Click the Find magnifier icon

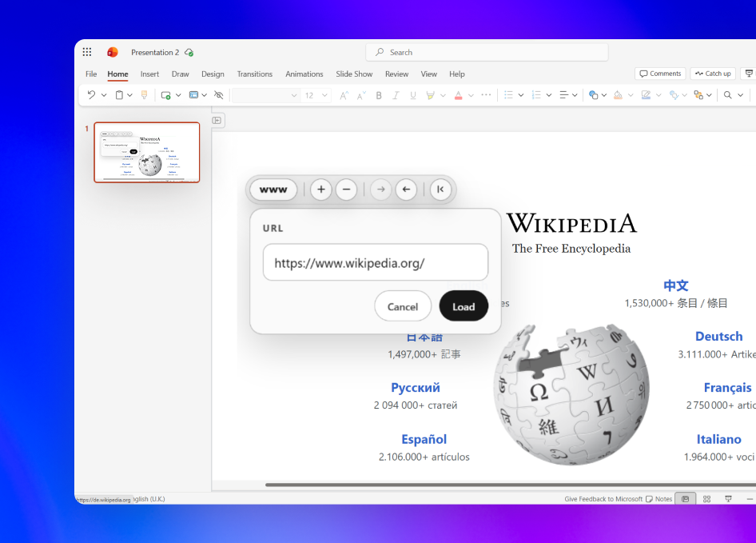[727, 95]
